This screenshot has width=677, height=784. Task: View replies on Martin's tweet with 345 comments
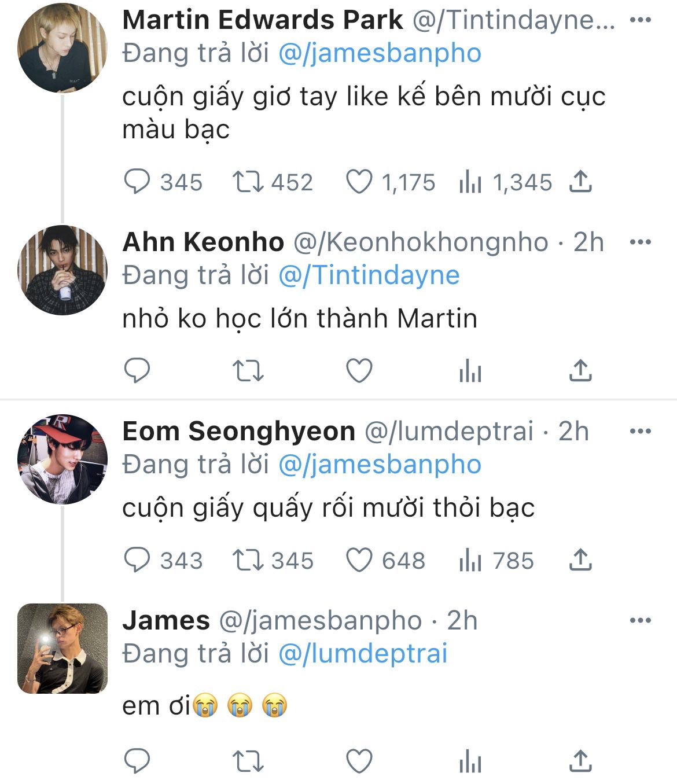coord(137,182)
